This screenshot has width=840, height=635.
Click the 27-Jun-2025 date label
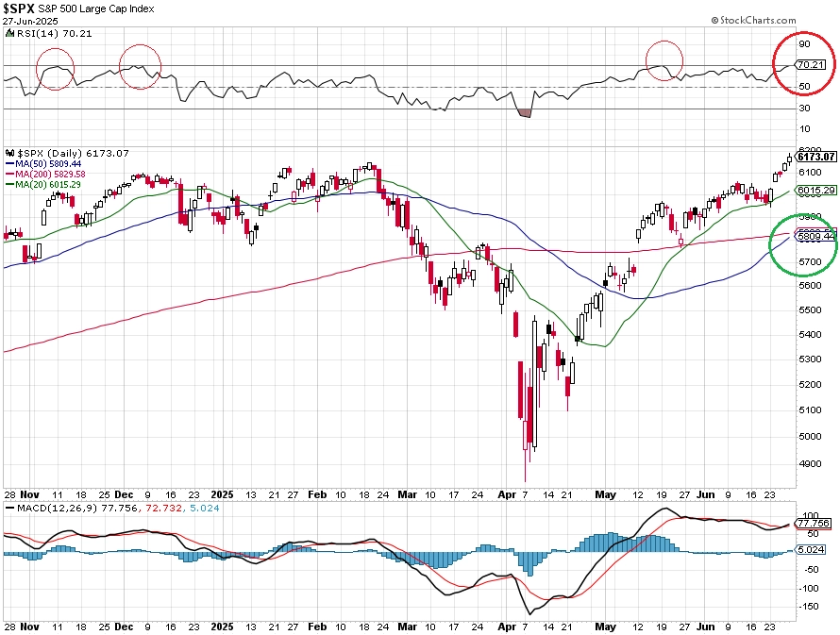[x=29, y=22]
